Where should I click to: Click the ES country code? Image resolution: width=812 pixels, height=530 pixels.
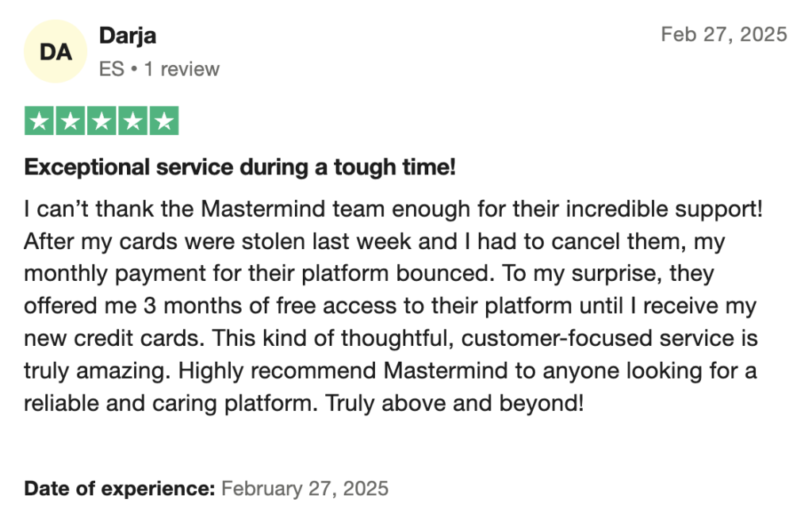(x=112, y=69)
